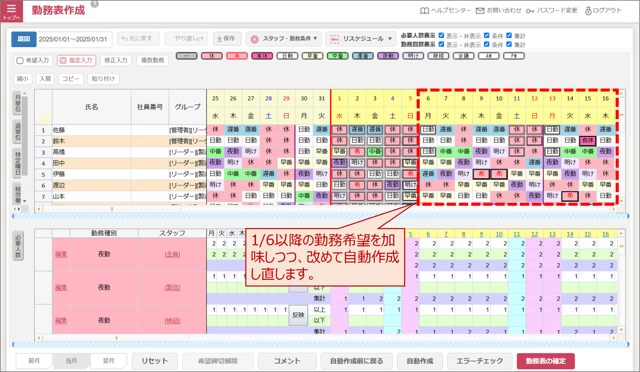
Task: Toggle 勤務回数表示 集計 checkbox
Action: (x=509, y=44)
